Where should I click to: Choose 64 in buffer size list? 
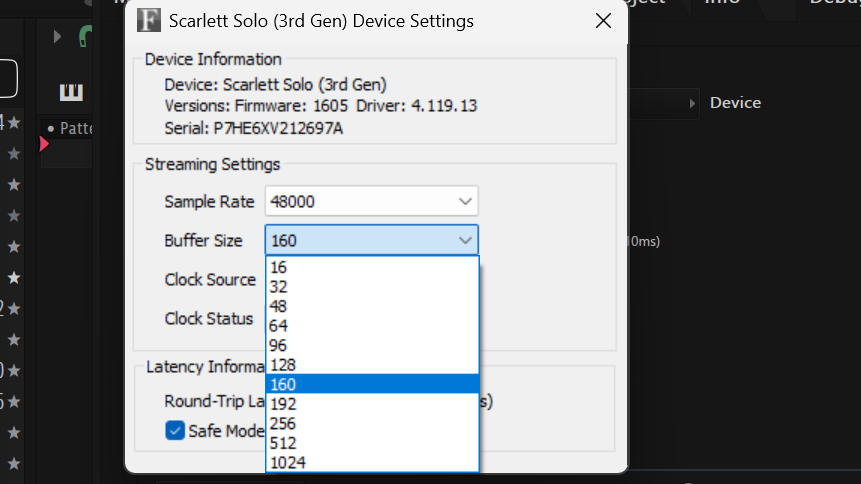click(x=372, y=326)
